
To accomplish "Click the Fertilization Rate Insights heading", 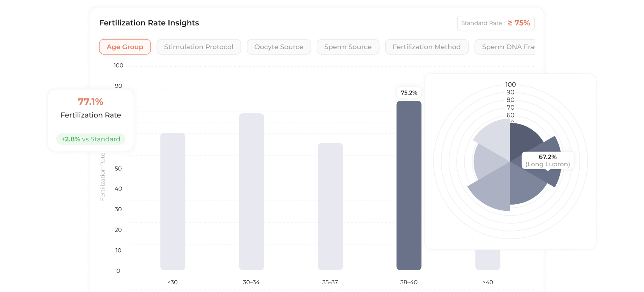I will 149,23.
